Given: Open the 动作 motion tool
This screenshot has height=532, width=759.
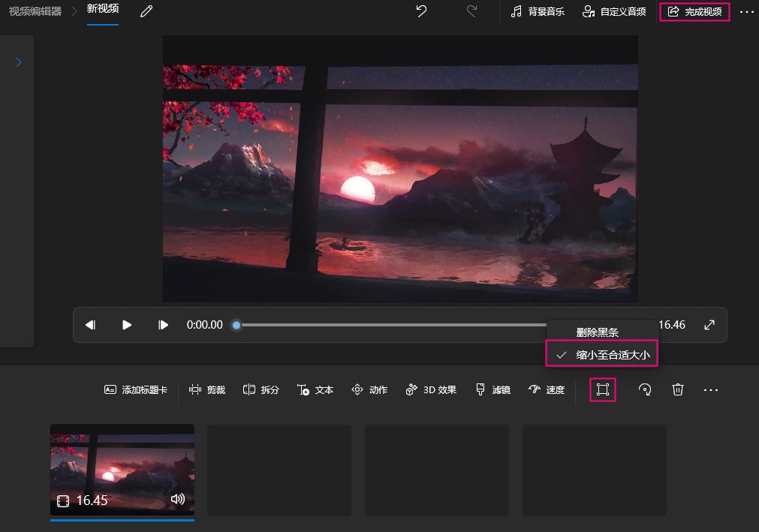Looking at the screenshot, I should pos(369,390).
